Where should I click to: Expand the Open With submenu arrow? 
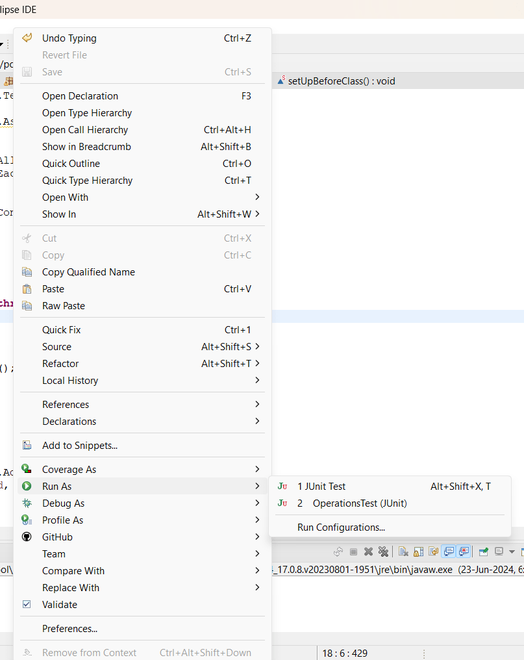click(257, 197)
